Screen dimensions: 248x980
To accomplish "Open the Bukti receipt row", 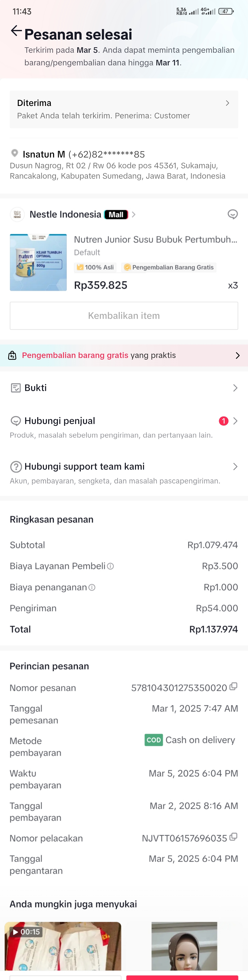I will [x=124, y=388].
